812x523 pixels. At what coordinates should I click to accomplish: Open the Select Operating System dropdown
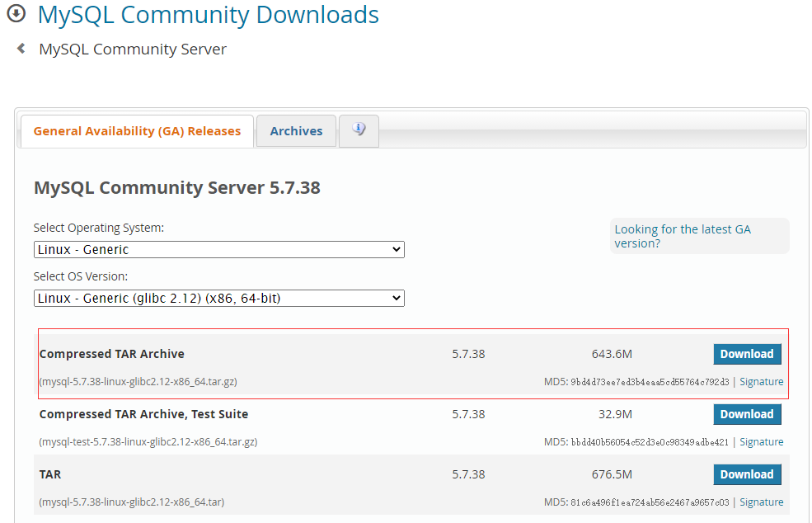pyautogui.click(x=219, y=249)
